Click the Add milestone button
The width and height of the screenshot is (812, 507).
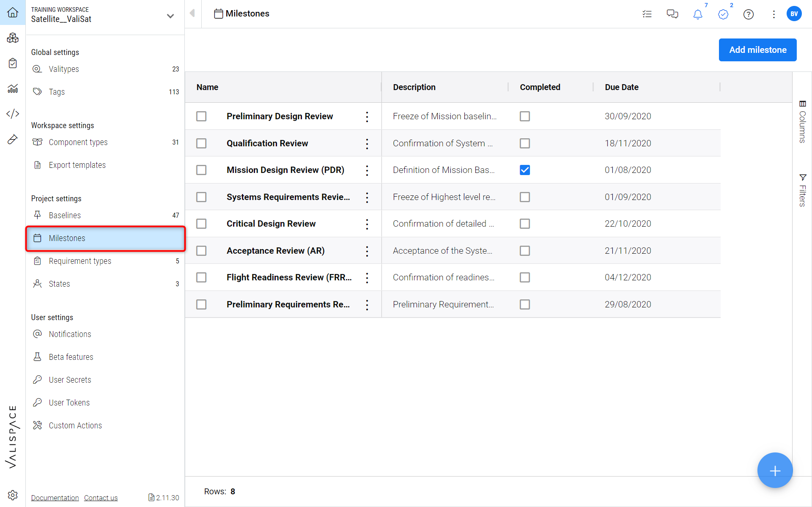click(x=757, y=50)
